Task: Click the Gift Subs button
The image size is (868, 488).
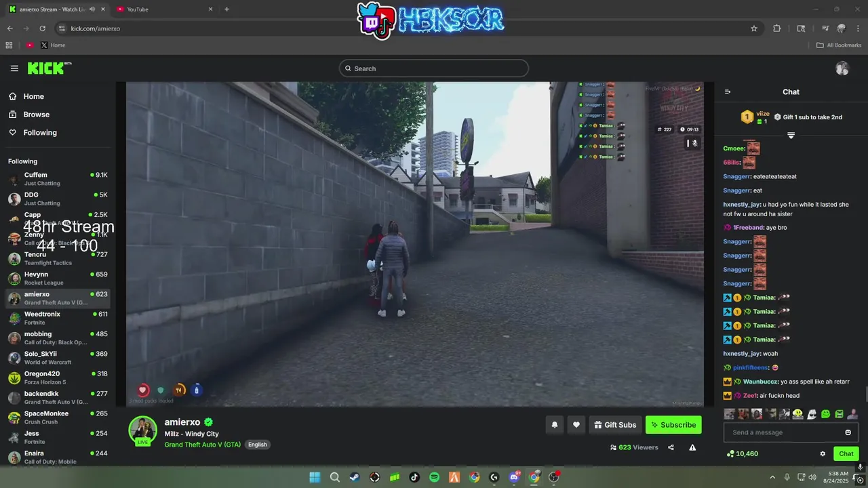Action: tap(616, 425)
